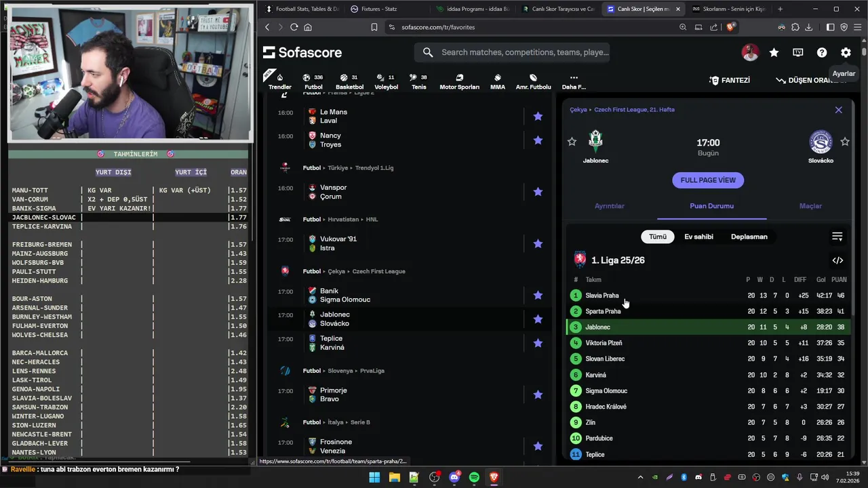
Task: Toggle favorite star for Vanspor vs Çorum
Action: [x=538, y=192]
